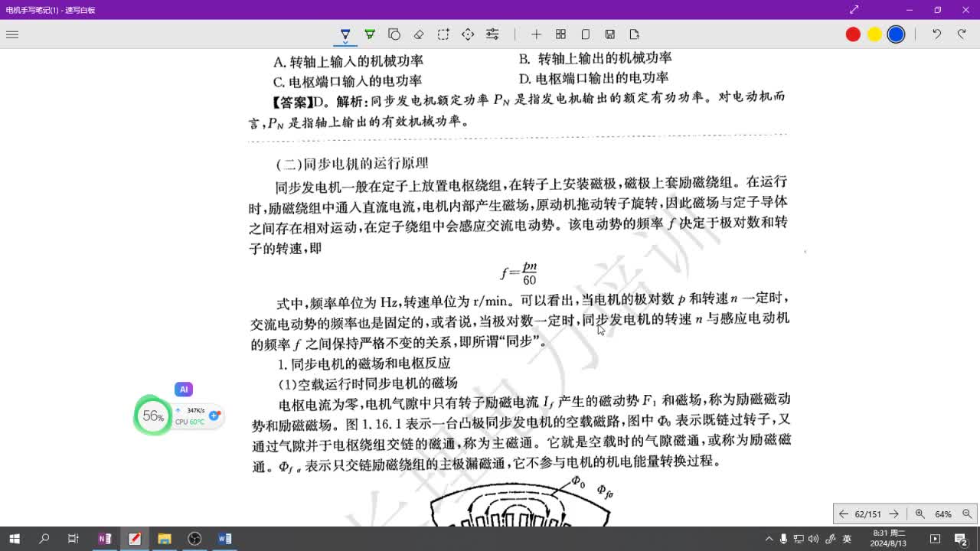Screen dimensions: 980x551
Task: Click the screen-recording tray icon
Action: tap(934, 539)
